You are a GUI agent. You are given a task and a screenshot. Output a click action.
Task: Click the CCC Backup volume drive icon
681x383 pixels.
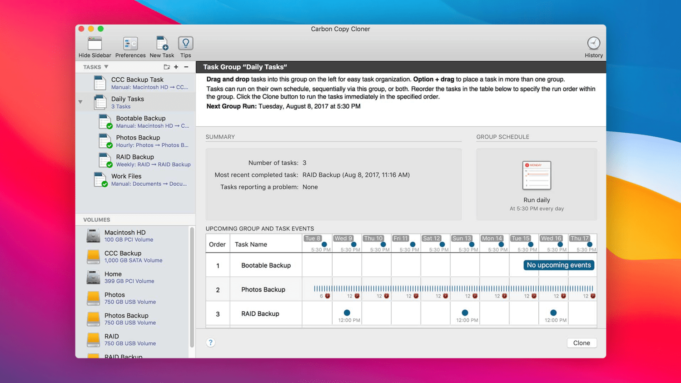coord(93,257)
